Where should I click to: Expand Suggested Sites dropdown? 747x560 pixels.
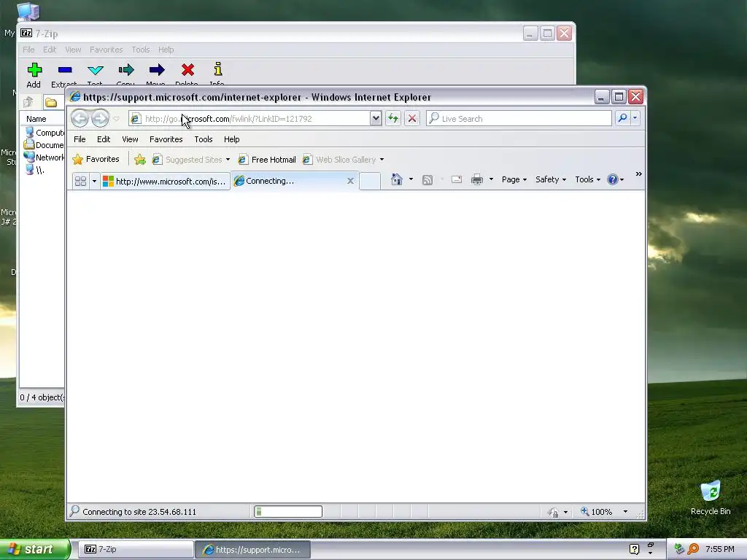228,160
